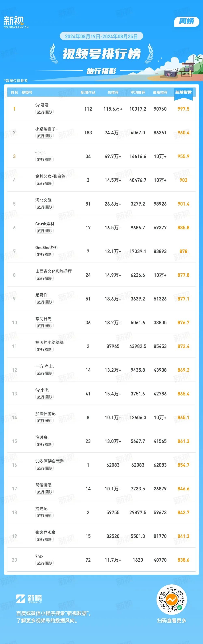The width and height of the screenshot is (203, 644).
Task: Click the 旅行摄影 tag under 七七i.
Action: click(x=44, y=159)
